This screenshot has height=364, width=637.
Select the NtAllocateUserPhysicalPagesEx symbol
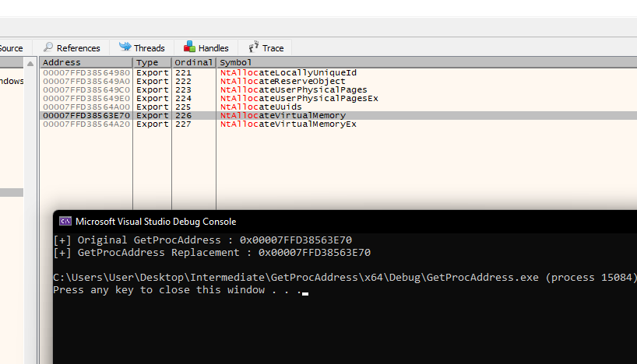[299, 98]
